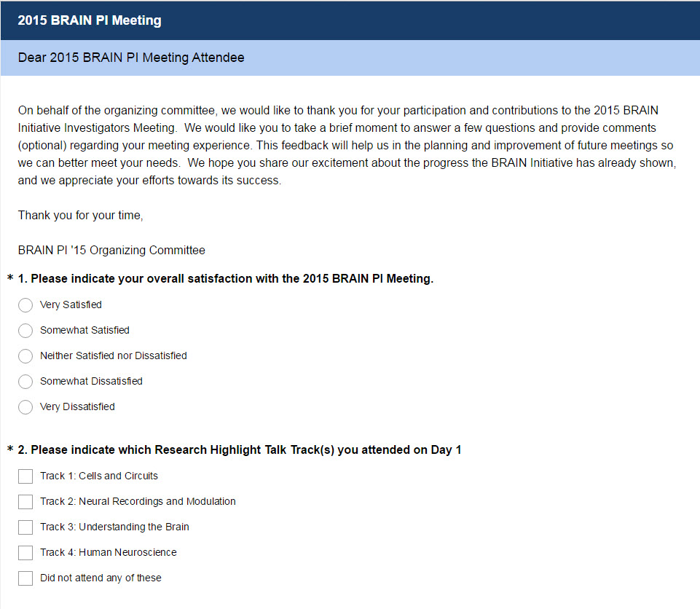
Task: Click the required asterisk beside question 1
Action: pyautogui.click(x=10, y=279)
